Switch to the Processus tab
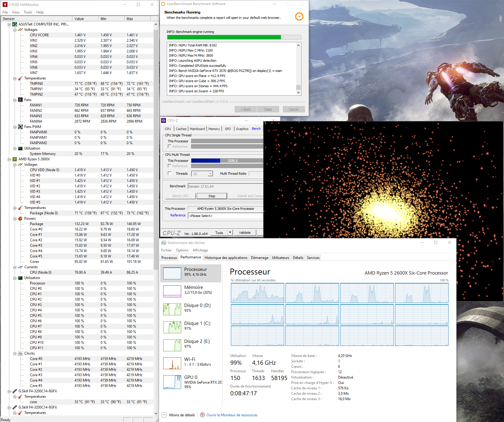 click(x=169, y=258)
